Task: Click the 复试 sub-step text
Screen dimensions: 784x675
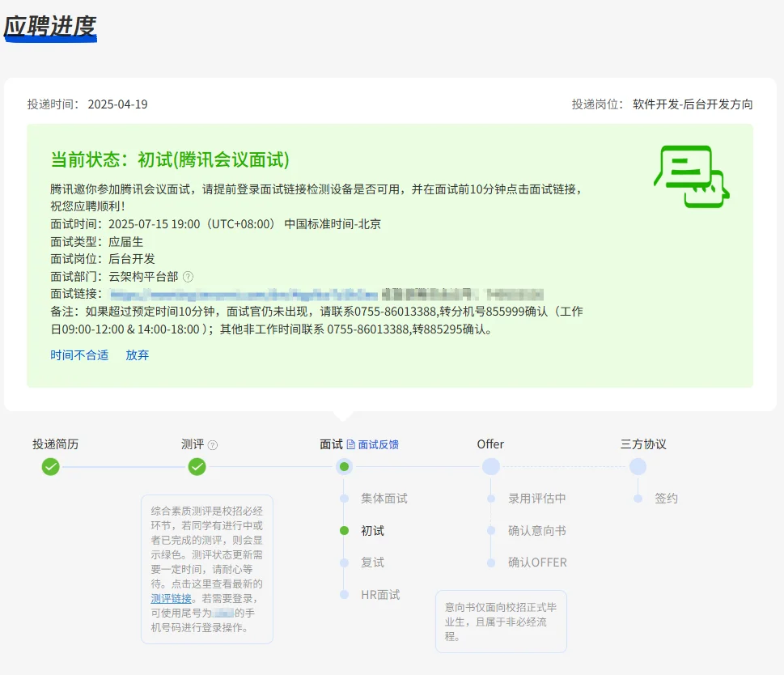Action: coord(372,562)
